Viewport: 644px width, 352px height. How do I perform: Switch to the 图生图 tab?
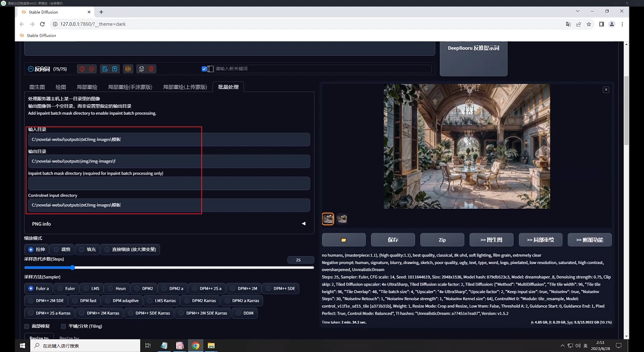point(37,87)
